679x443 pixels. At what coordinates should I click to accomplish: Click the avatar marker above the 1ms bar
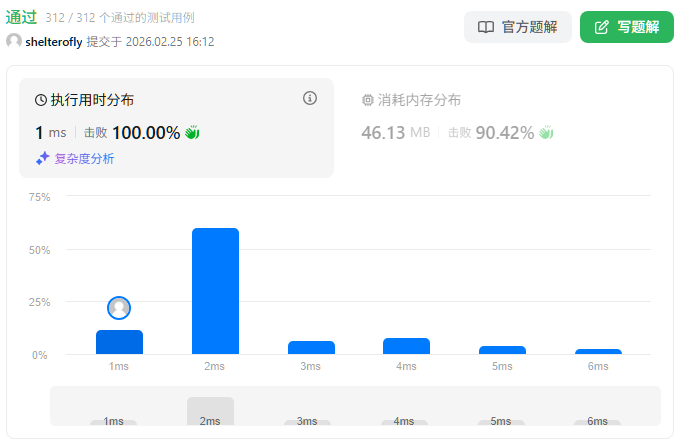(x=119, y=308)
